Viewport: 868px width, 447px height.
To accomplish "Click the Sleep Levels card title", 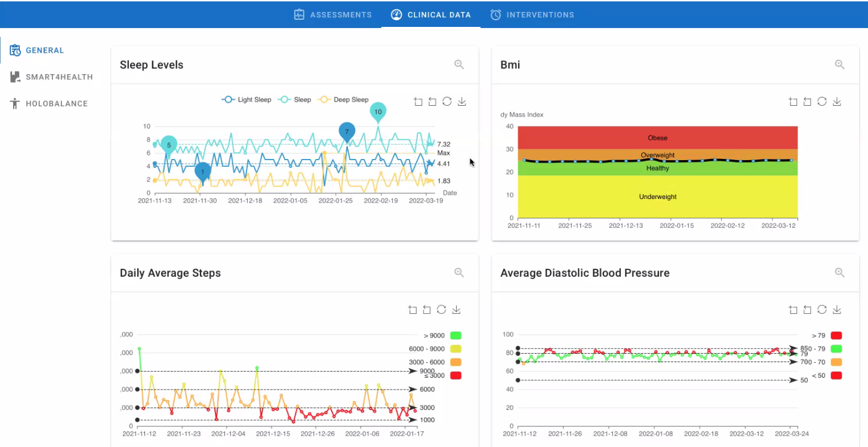I will (152, 65).
